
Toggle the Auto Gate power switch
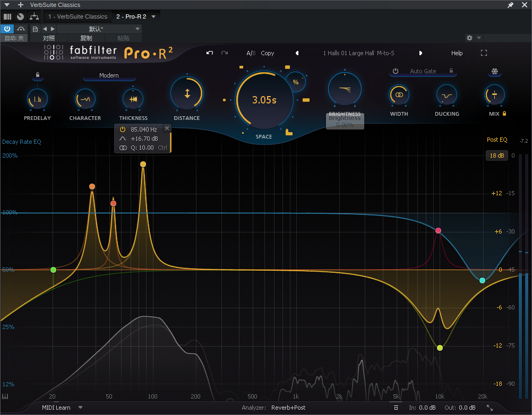pos(395,71)
